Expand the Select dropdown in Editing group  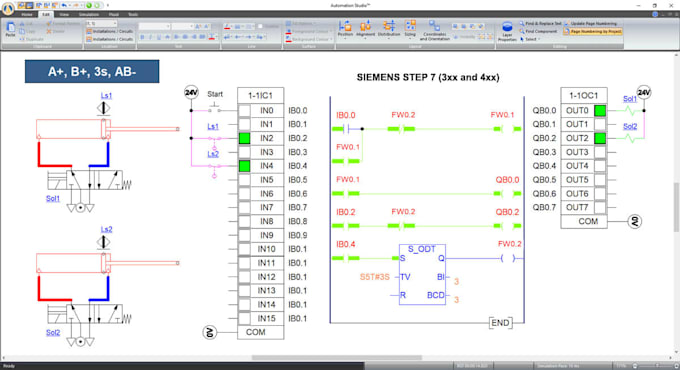click(539, 39)
